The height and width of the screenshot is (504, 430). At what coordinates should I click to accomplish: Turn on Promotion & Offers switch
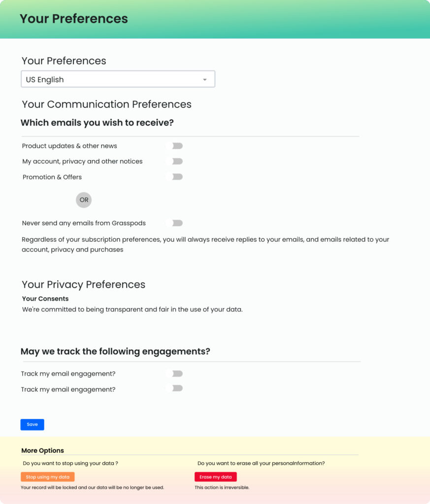174,177
